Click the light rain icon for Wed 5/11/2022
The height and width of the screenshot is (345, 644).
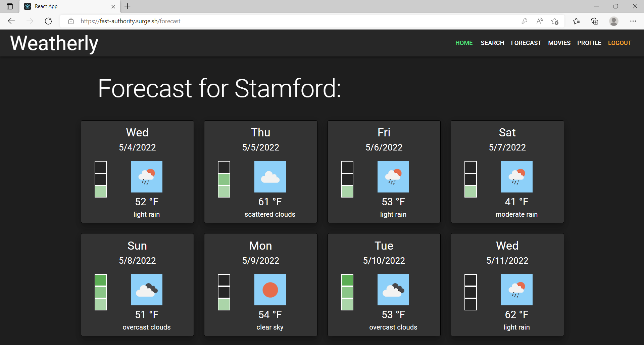[x=517, y=290]
